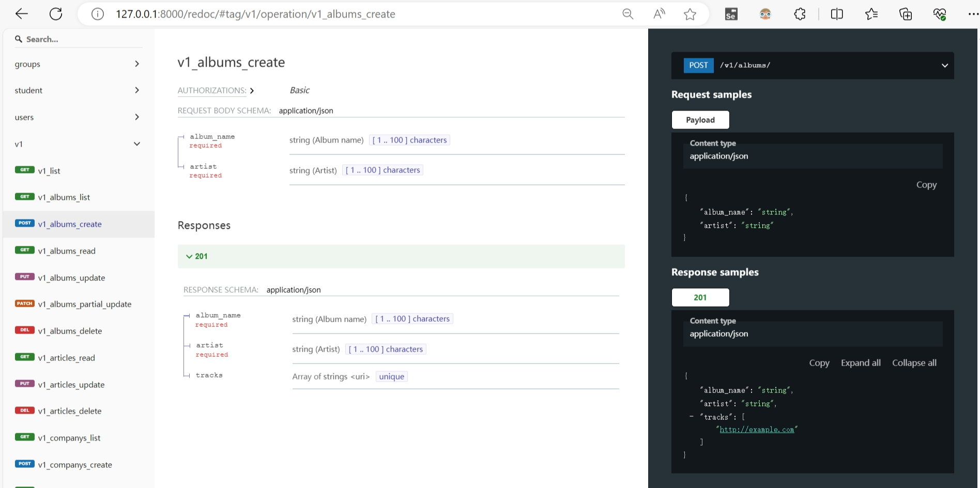This screenshot has height=488, width=980.
Task: Open v1_articles_delete operation
Action: point(78,411)
